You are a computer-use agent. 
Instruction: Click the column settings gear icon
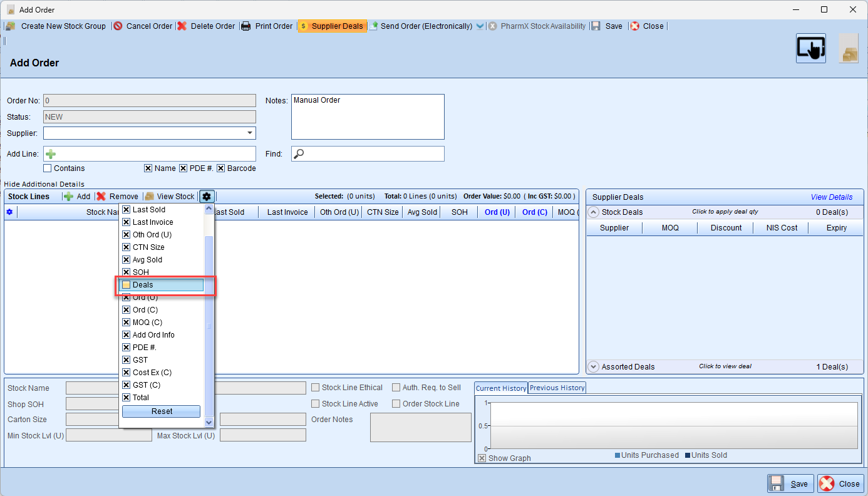click(x=207, y=197)
